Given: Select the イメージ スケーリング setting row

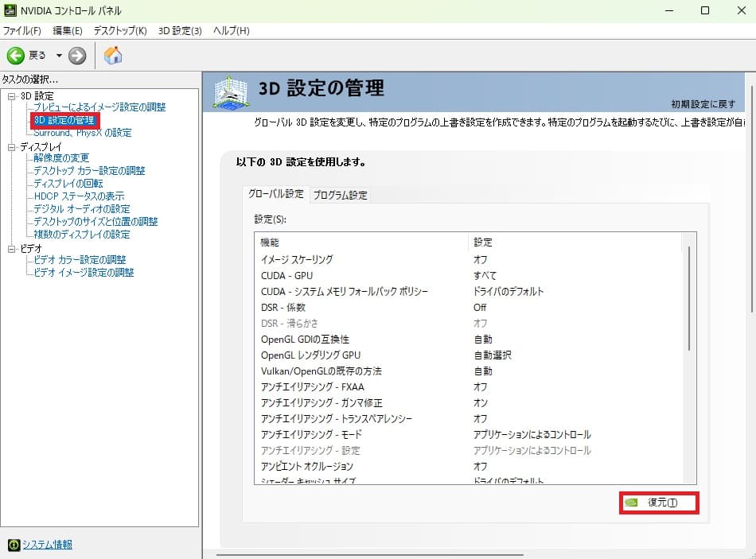Looking at the screenshot, I should [469, 260].
